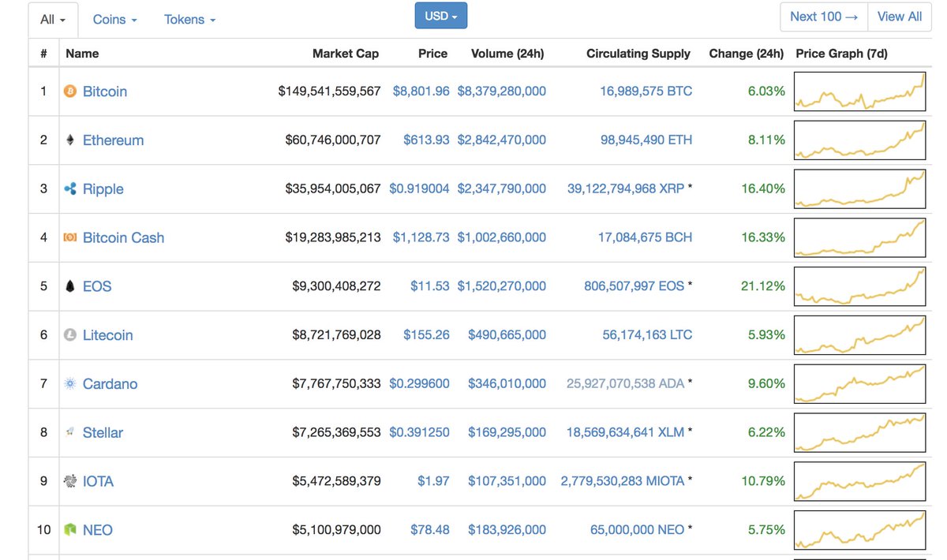Click the View All button
The width and height of the screenshot is (947, 560).
tap(900, 17)
